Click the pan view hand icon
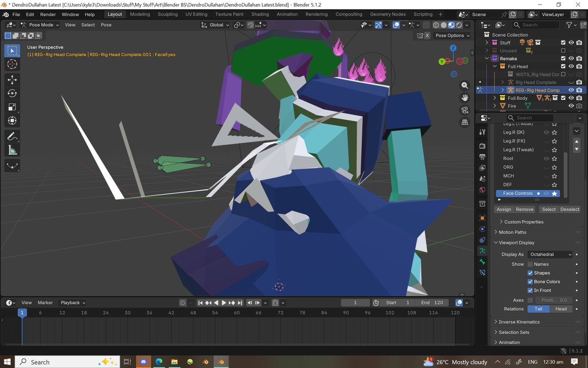Screen dimensions: 588x368 click(x=465, y=98)
